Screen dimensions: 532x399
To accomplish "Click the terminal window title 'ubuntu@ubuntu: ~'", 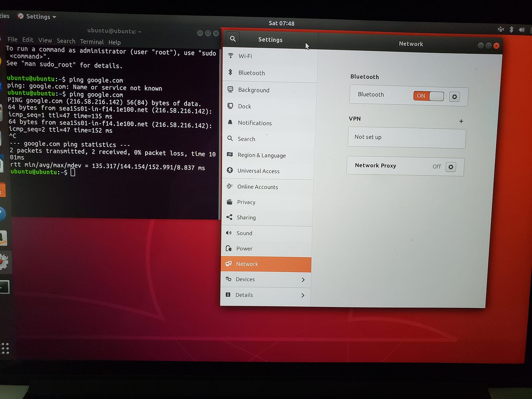I will [114, 31].
